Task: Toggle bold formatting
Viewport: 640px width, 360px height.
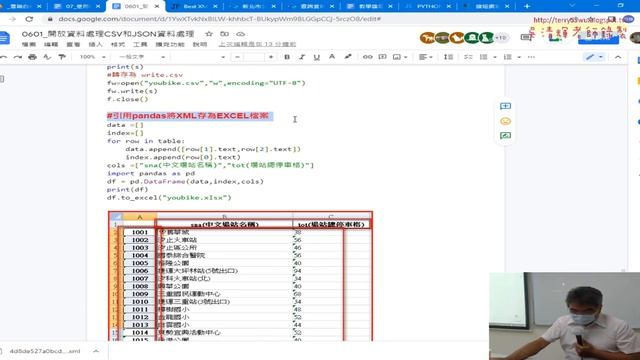Action: click(287, 57)
